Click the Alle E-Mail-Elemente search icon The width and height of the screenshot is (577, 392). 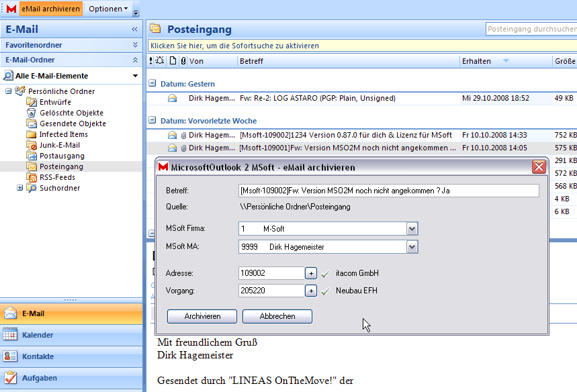8,75
